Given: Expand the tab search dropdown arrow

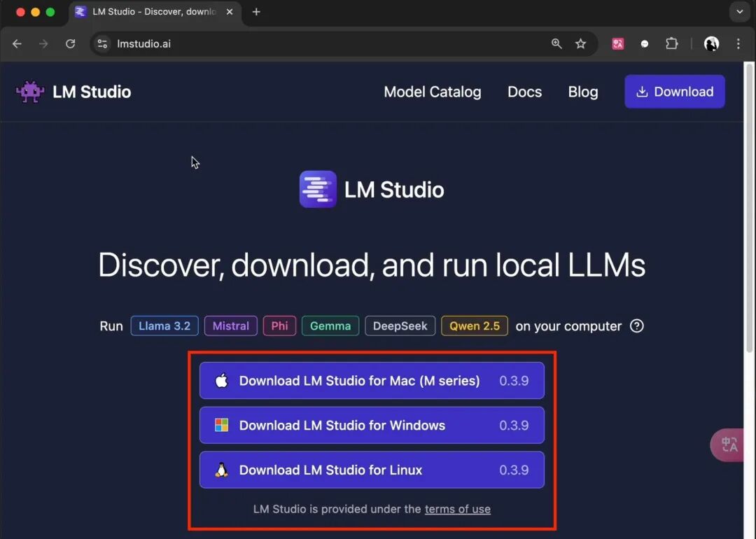Looking at the screenshot, I should 739,12.
